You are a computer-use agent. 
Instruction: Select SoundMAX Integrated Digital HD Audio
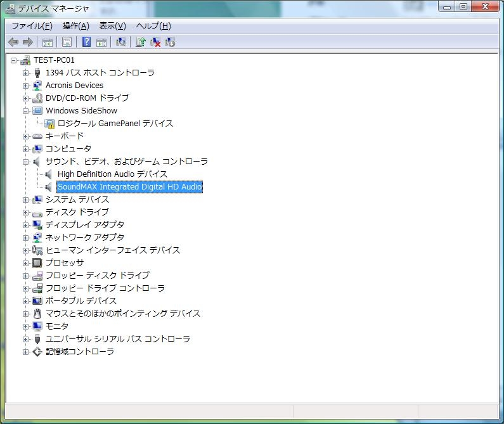point(129,187)
